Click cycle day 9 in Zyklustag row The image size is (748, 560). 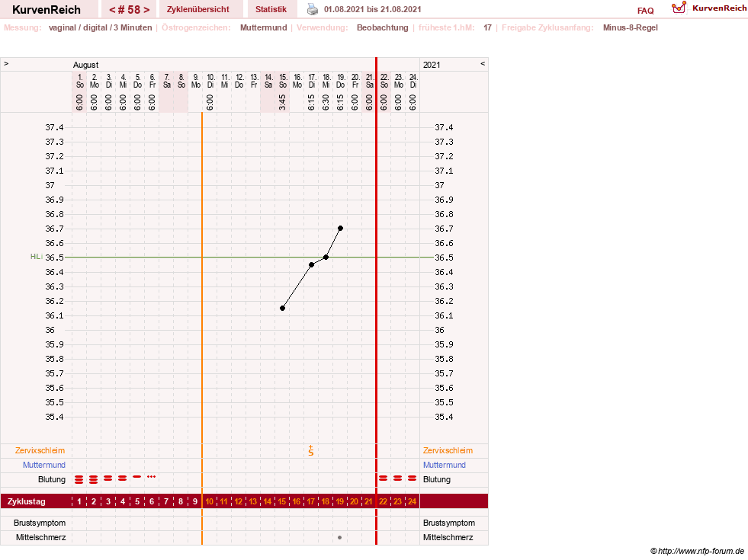(194, 501)
